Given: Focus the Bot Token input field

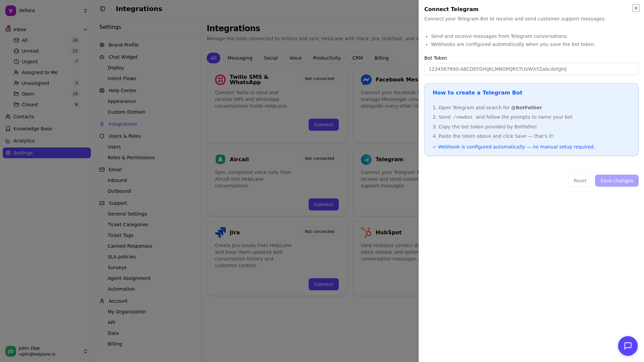Looking at the screenshot, I should pos(531,69).
